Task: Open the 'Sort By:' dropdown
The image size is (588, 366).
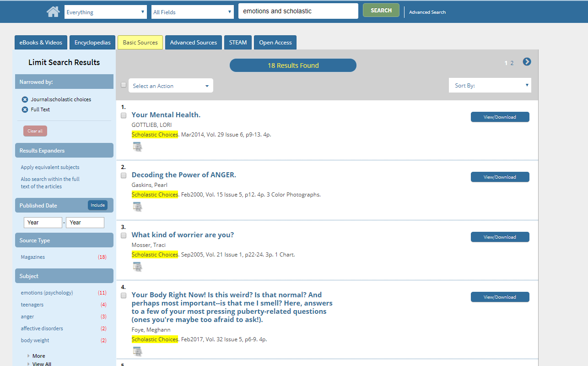Action: [490, 85]
